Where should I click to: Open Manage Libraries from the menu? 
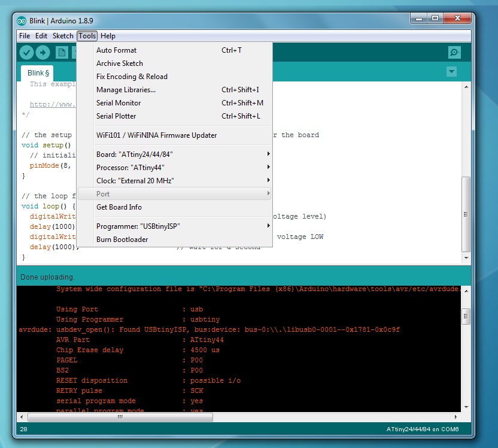tap(126, 90)
